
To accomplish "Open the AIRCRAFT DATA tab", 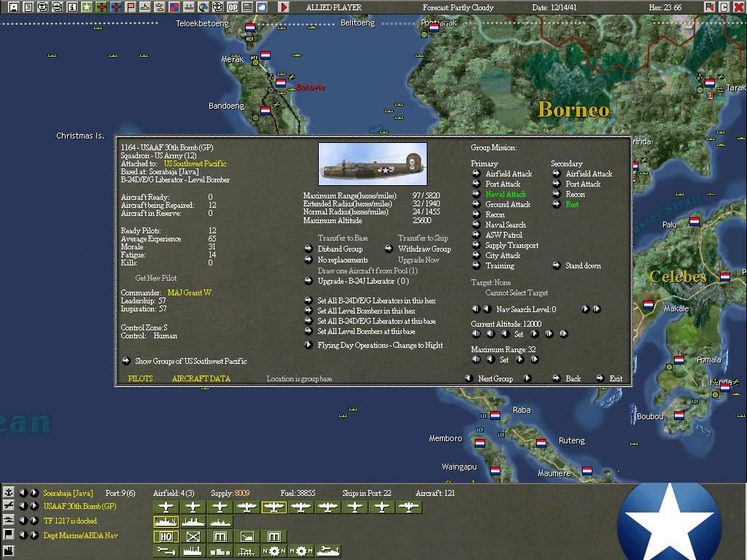I will click(x=201, y=378).
